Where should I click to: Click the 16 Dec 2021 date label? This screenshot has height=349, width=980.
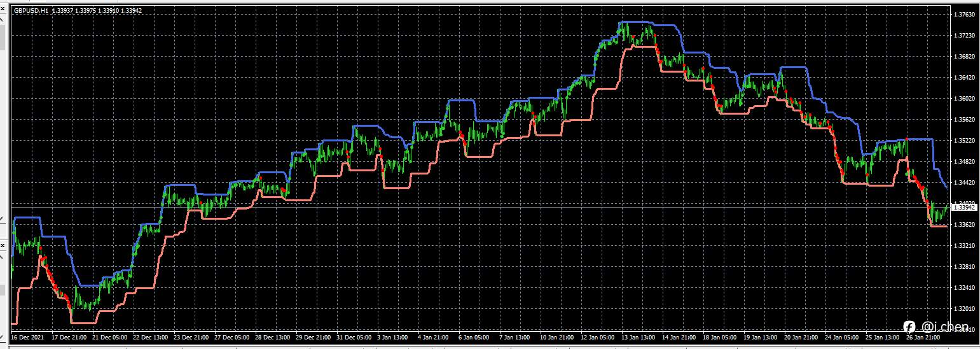(x=28, y=337)
